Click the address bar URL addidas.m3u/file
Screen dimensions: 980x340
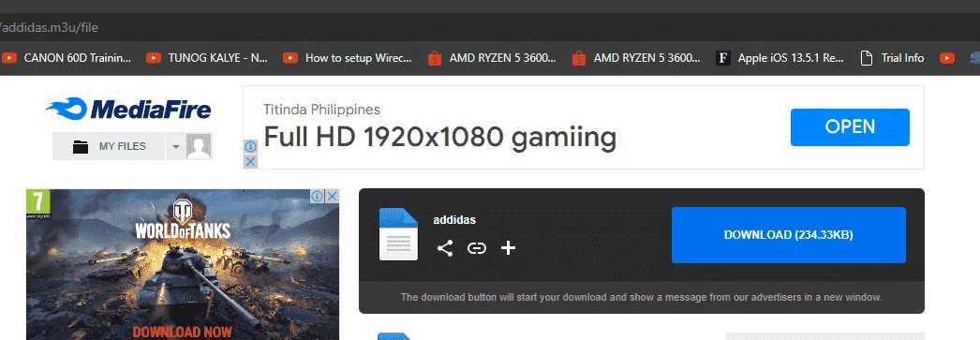pyautogui.click(x=50, y=27)
